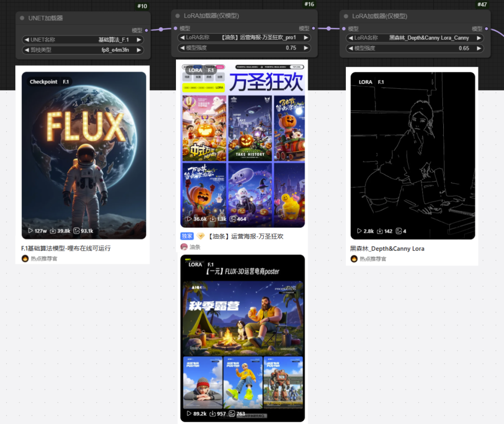Click previous arrow on Lora_Canny LoRA名称
This screenshot has width=504, height=424.
[x=350, y=38]
